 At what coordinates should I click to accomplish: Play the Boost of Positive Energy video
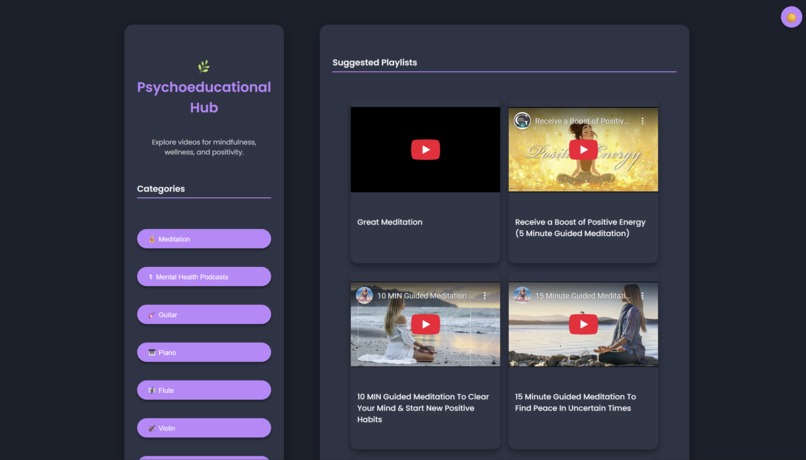[583, 150]
